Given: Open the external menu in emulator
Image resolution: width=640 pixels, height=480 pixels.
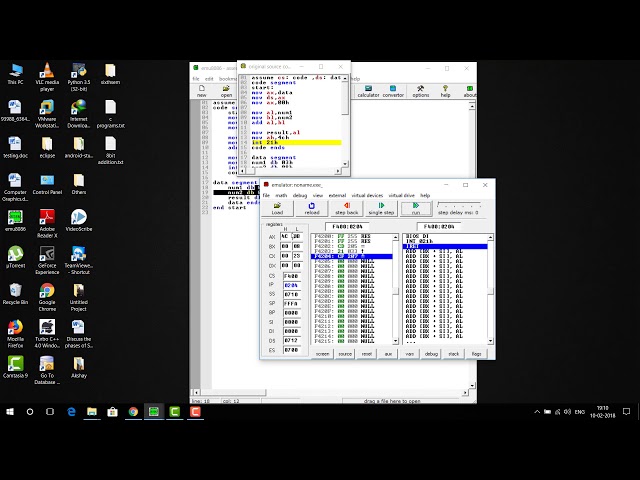Looking at the screenshot, I should click(x=337, y=196).
